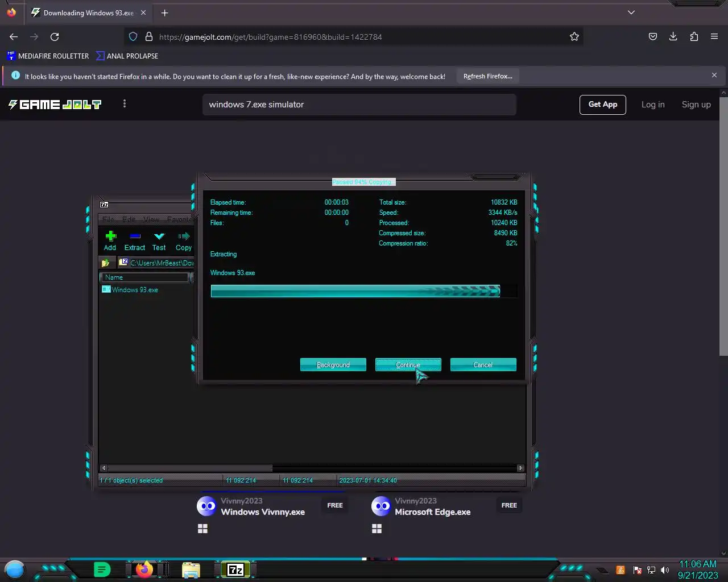Click the 7z logo in 7-Zip's title bar
Image resolution: width=728 pixels, height=582 pixels.
(104, 205)
